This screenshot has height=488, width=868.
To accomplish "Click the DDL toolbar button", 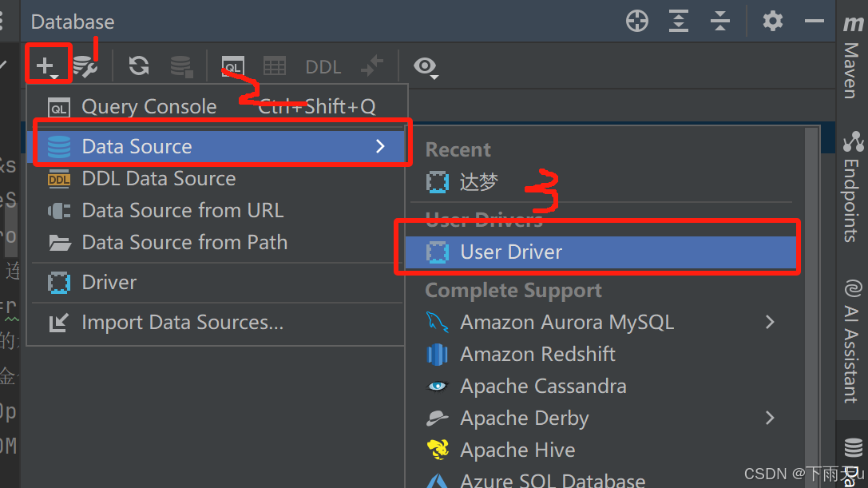I will [x=323, y=67].
